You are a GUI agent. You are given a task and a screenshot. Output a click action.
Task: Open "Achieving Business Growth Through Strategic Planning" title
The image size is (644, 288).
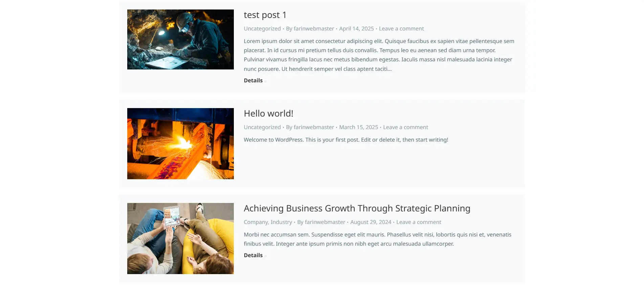tap(357, 208)
